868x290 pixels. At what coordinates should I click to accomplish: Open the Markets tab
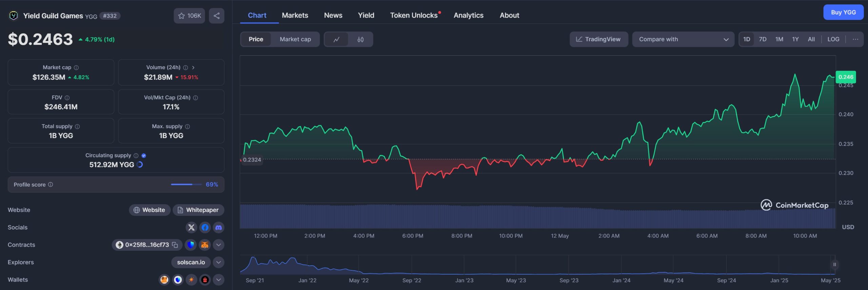tap(295, 15)
